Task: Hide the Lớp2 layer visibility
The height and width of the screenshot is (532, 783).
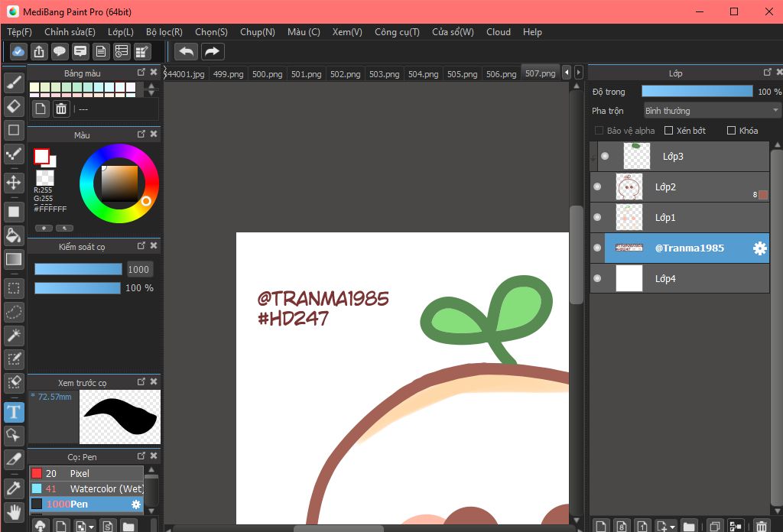Action: (x=598, y=187)
